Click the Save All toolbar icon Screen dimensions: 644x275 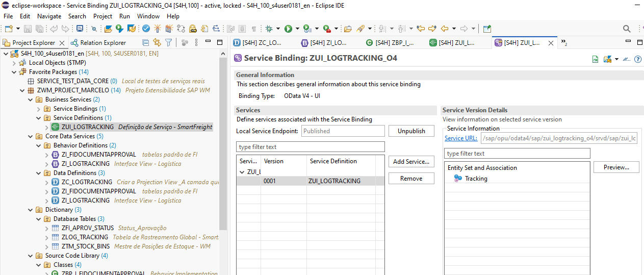(x=40, y=29)
